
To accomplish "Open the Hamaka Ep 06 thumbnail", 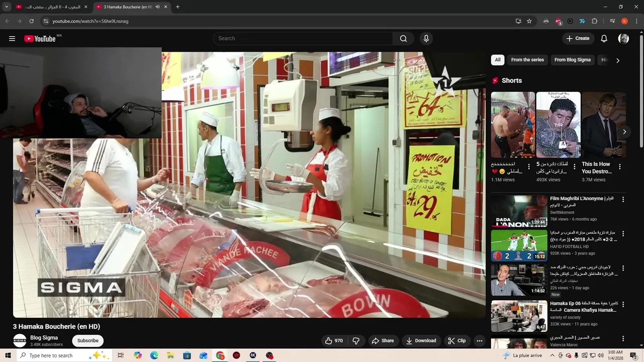I will click(x=519, y=316).
